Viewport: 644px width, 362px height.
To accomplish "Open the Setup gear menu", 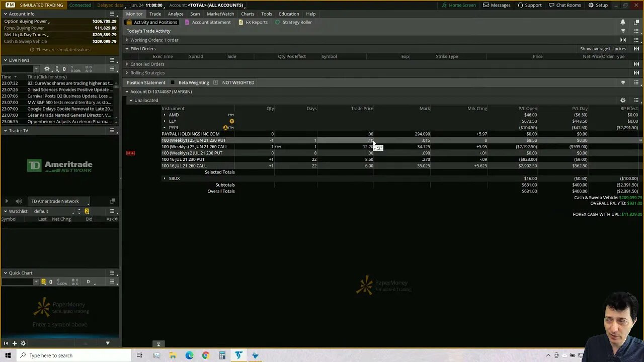I will tap(598, 5).
